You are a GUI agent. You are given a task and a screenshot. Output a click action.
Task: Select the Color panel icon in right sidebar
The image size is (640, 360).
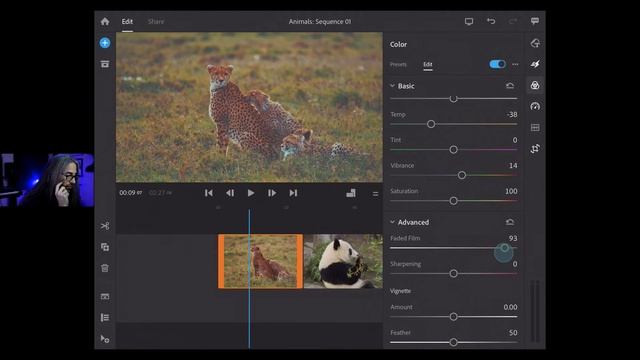click(x=535, y=85)
